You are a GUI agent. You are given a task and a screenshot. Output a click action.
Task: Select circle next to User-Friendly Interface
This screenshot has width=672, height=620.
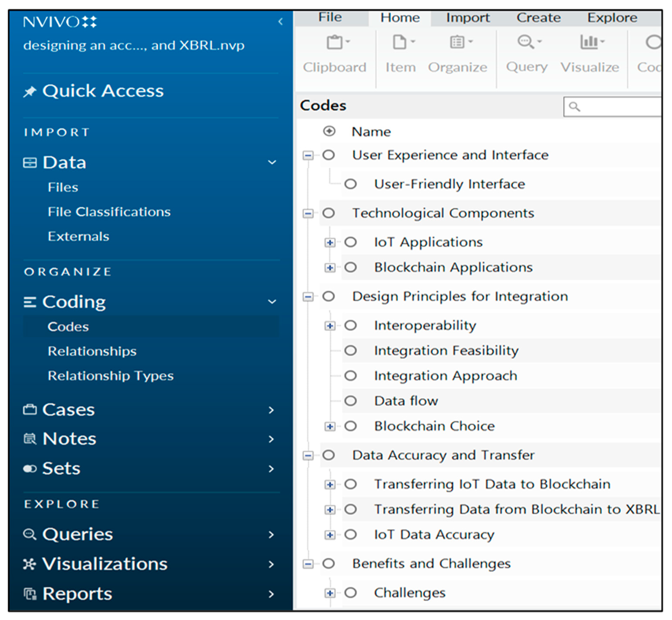tap(351, 184)
